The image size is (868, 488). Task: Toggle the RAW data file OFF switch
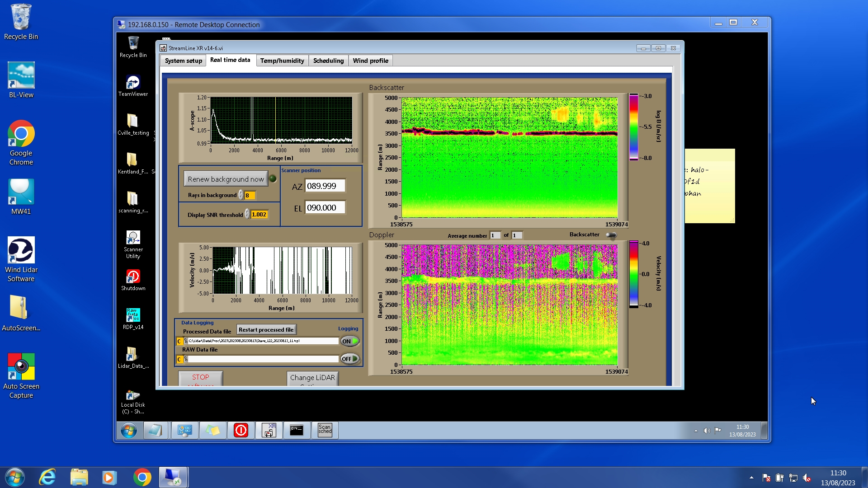350,359
